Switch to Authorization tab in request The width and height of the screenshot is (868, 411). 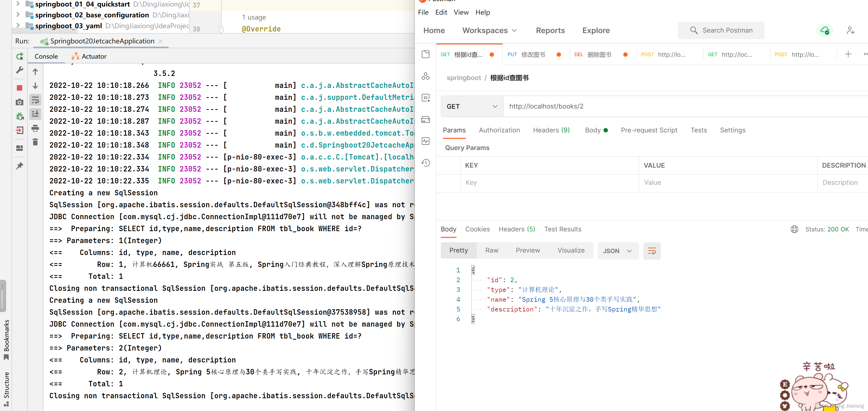point(499,130)
